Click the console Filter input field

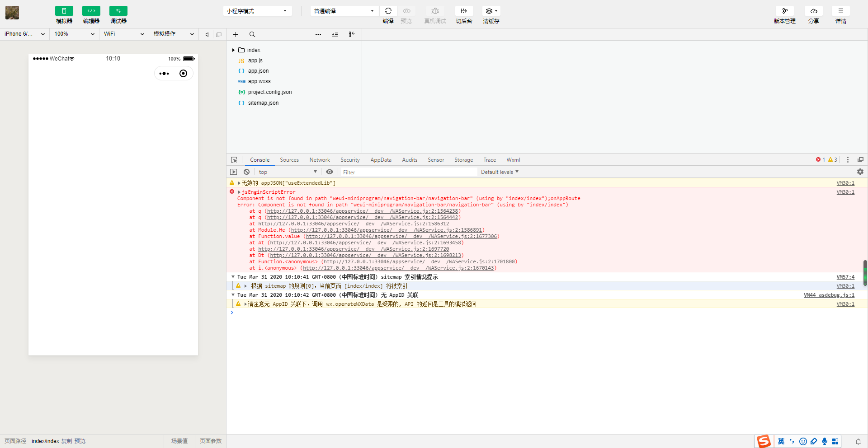tap(409, 172)
